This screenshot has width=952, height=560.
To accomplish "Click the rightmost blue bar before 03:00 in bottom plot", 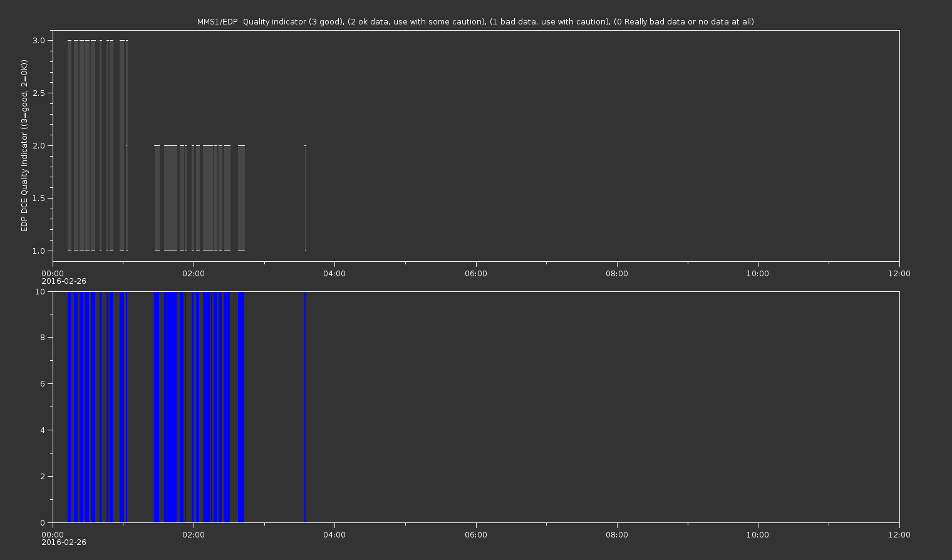I will [241, 407].
